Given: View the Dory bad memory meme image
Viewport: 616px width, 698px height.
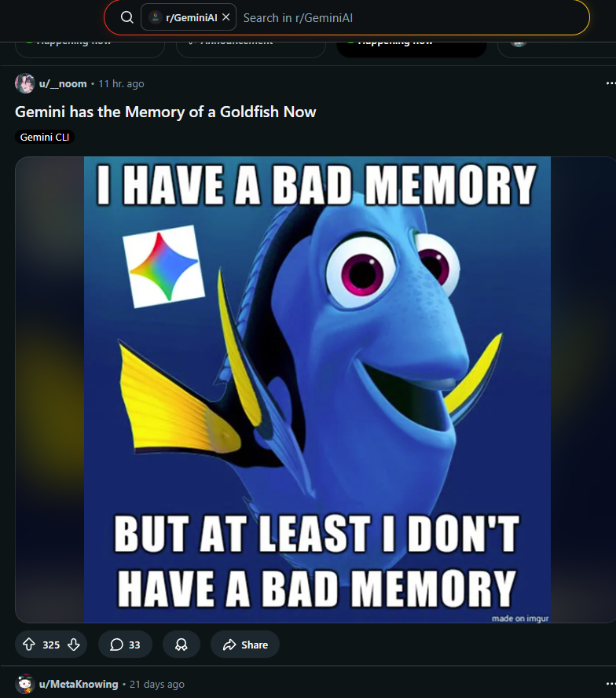Looking at the screenshot, I should (x=317, y=390).
